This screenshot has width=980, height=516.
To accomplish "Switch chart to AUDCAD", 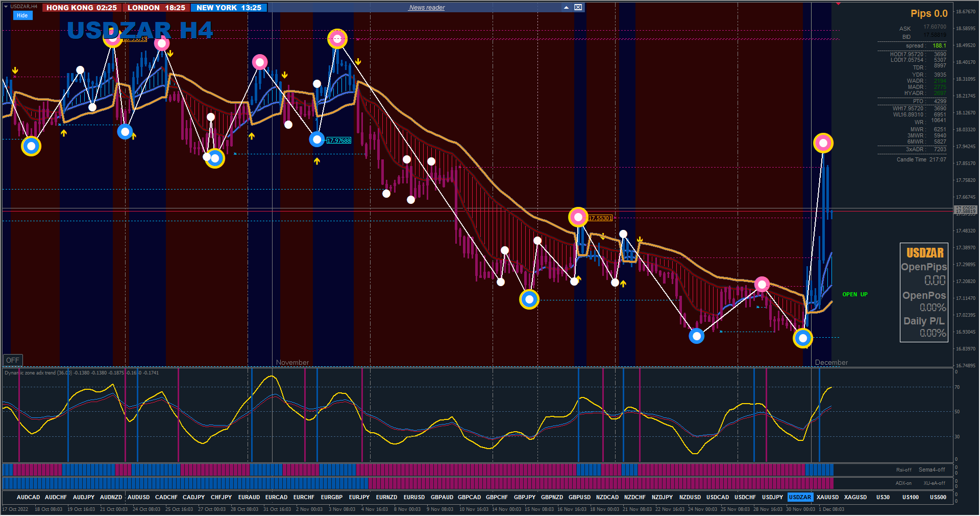I will (28, 497).
